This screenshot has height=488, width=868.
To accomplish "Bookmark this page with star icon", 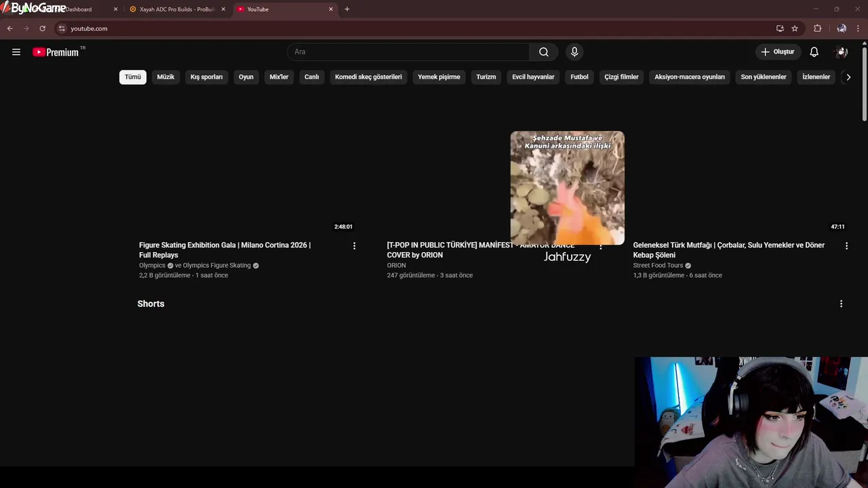I will pos(795,28).
